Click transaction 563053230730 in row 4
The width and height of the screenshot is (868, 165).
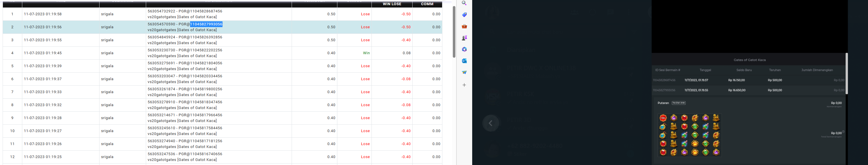161,50
